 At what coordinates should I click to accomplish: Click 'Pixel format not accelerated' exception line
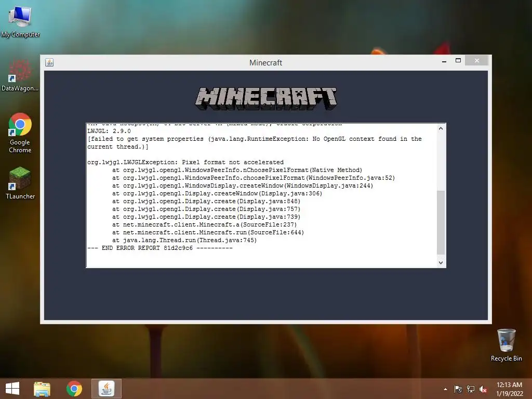185,162
